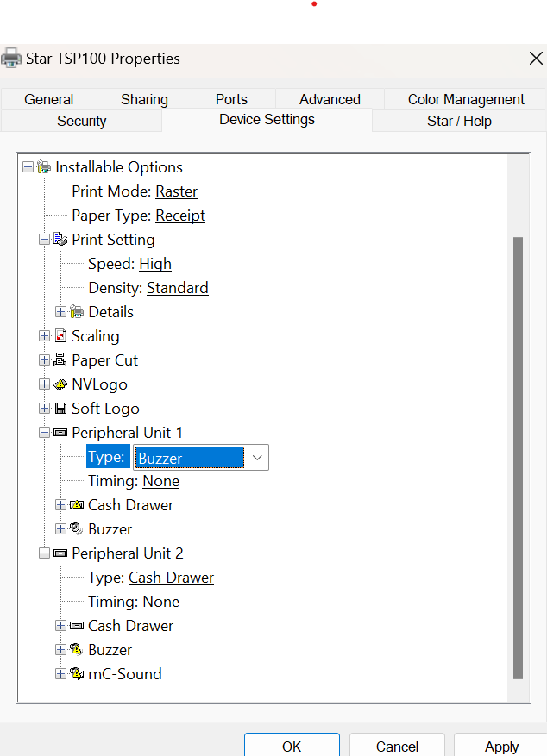The height and width of the screenshot is (756, 547).
Task: Expand the mC-Sound node
Action: (x=60, y=673)
